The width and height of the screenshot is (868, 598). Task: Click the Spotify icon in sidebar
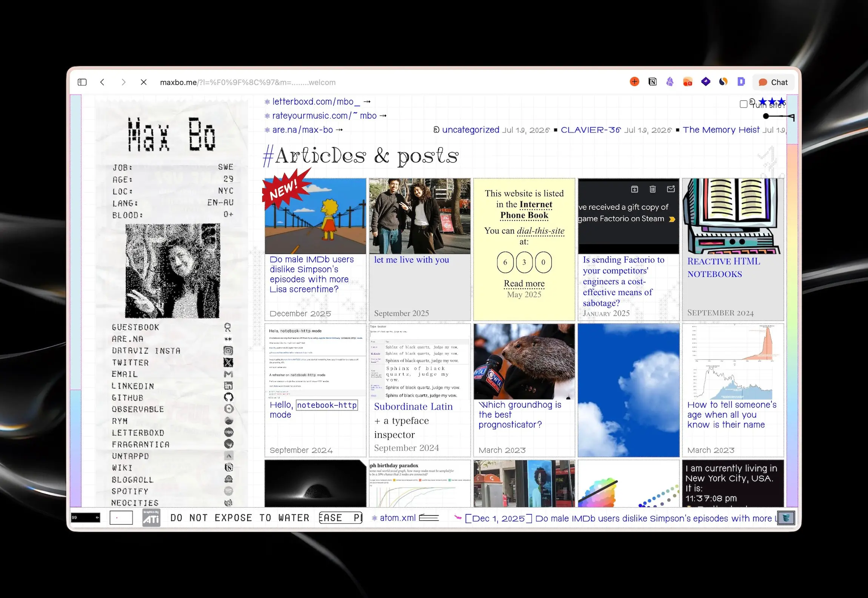coord(228,491)
